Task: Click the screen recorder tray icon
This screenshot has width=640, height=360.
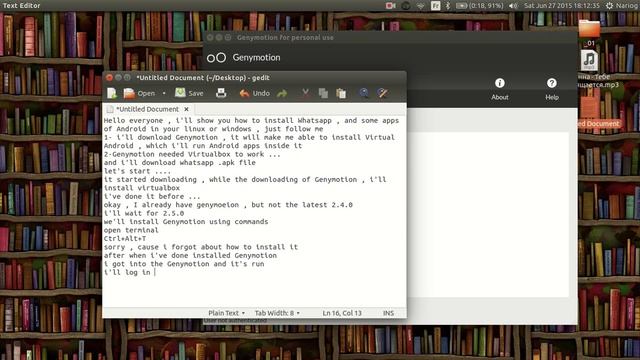Action: (391, 6)
